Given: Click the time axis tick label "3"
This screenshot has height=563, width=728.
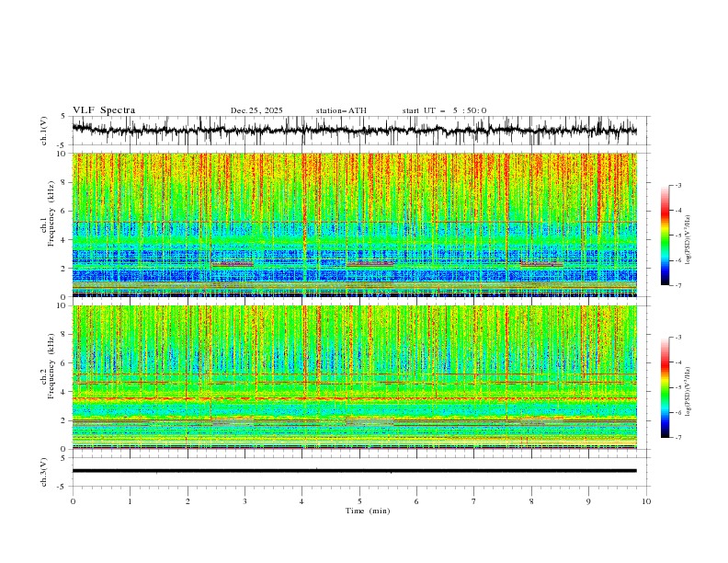Looking at the screenshot, I should click(x=245, y=501).
